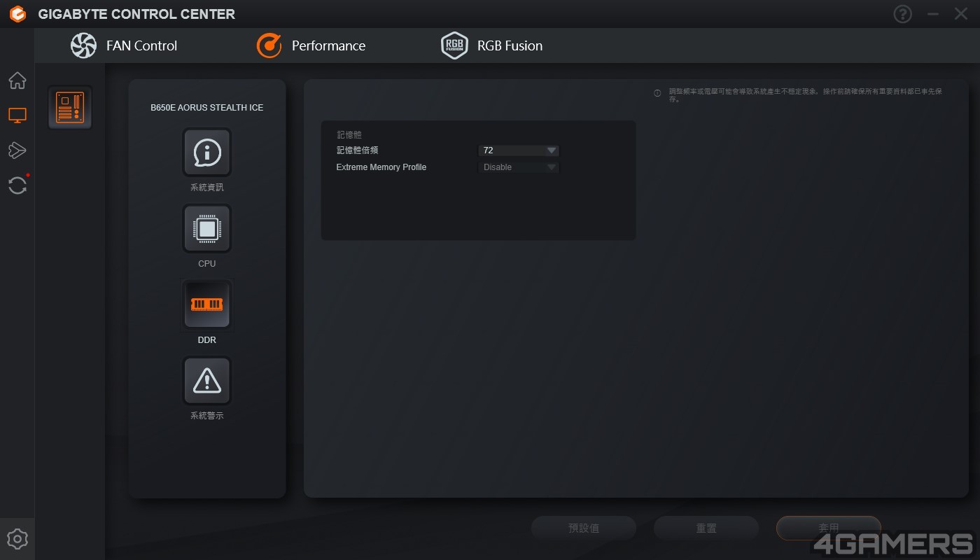Switch to the FAN Control tab

(124, 45)
